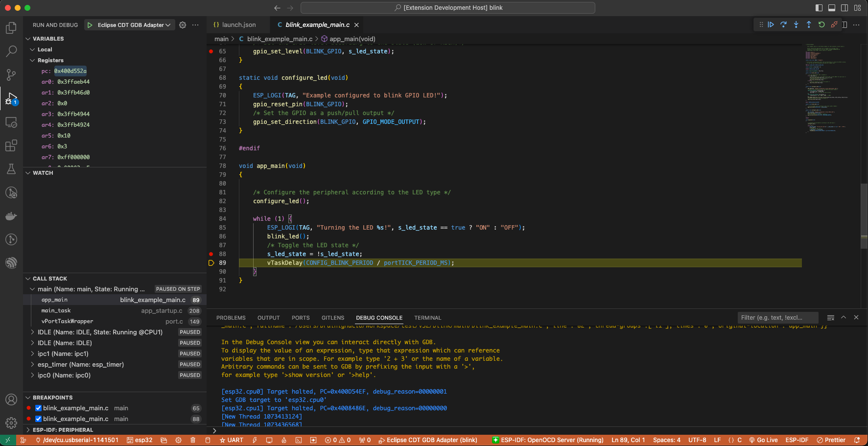
Task: Disable the line 65 breakpoint checkbox
Action: pos(38,408)
